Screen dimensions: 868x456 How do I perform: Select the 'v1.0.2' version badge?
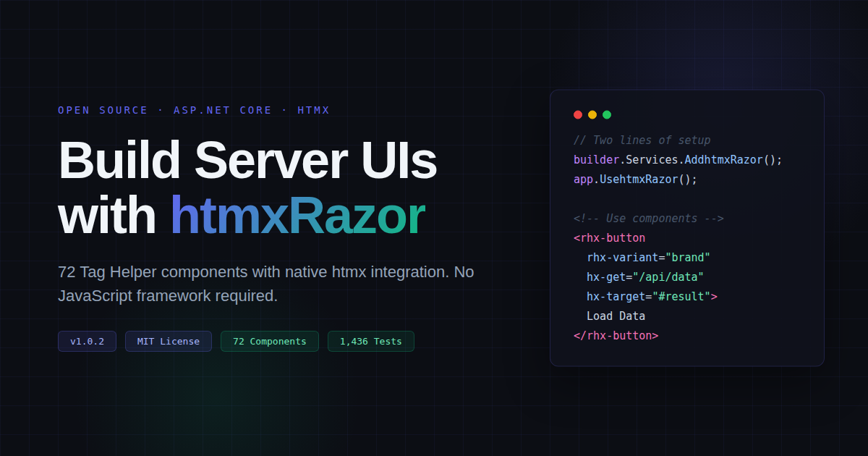point(87,341)
